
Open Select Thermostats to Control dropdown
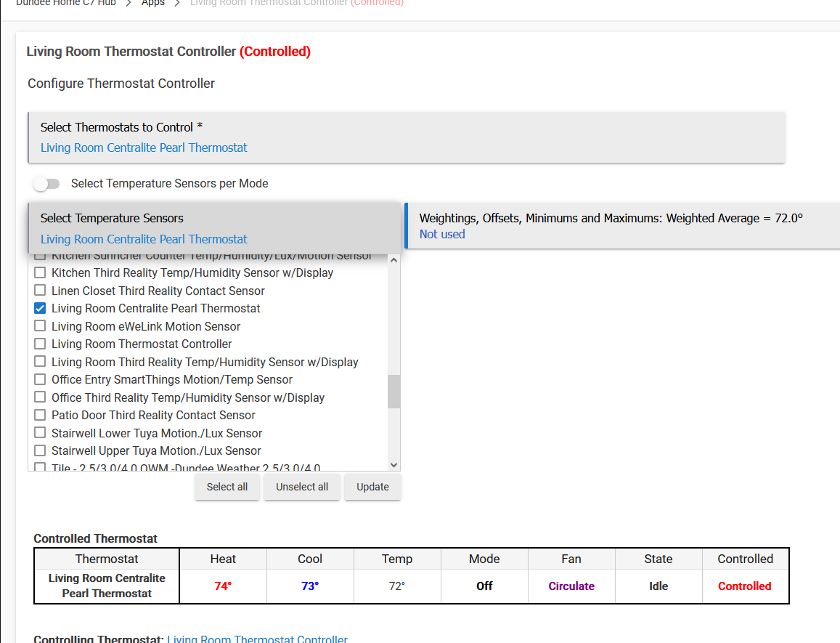click(x=407, y=137)
